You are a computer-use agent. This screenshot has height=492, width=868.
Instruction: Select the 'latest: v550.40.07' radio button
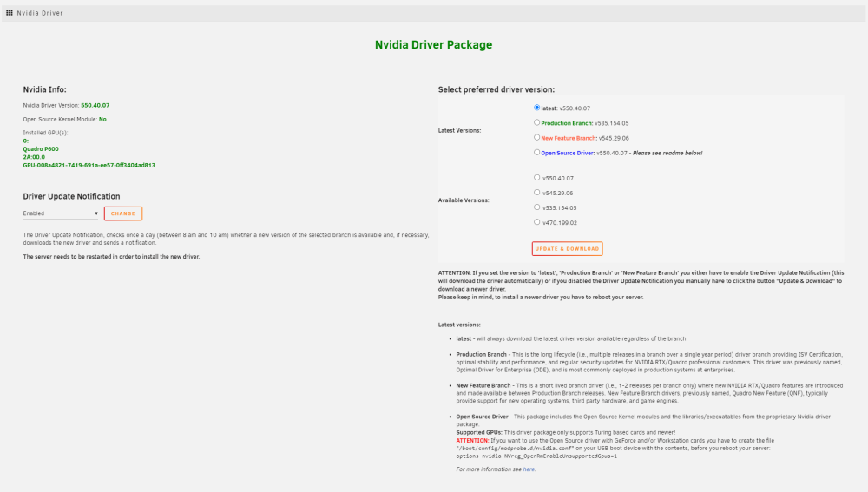536,108
